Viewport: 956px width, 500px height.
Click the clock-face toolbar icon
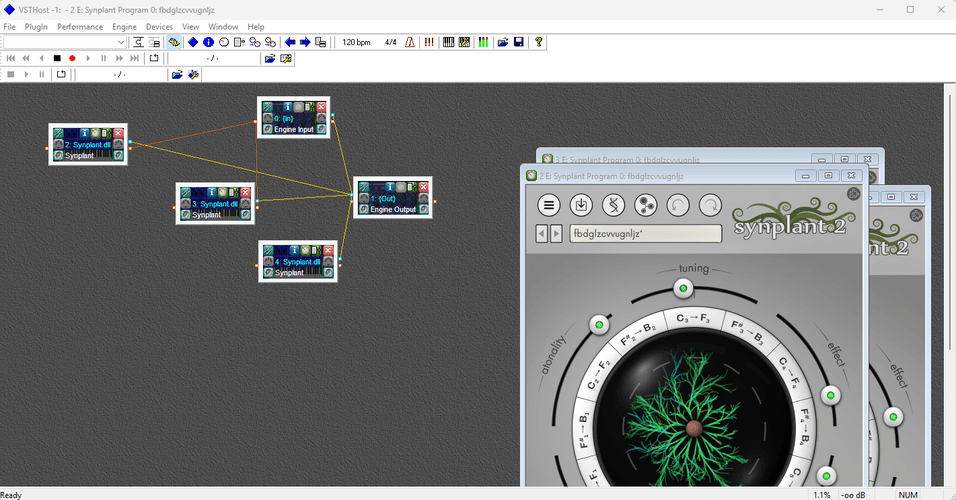[224, 42]
